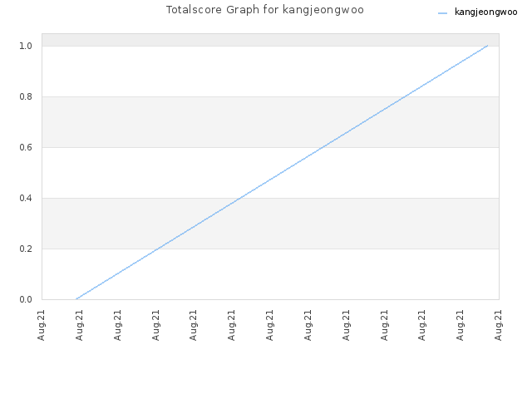Image resolution: width=532 pixels, height=399 pixels.
Task: Click the 0.8 y-axis label
Action: coord(26,96)
